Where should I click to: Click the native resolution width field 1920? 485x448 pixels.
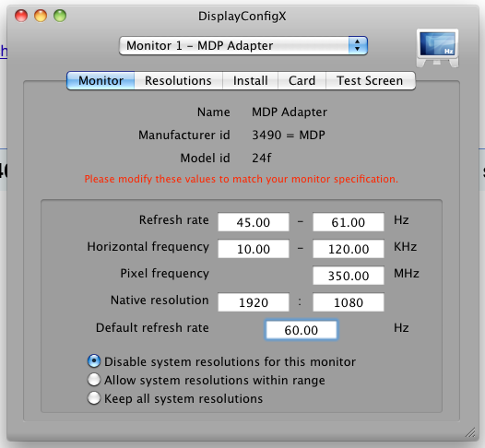(x=254, y=302)
